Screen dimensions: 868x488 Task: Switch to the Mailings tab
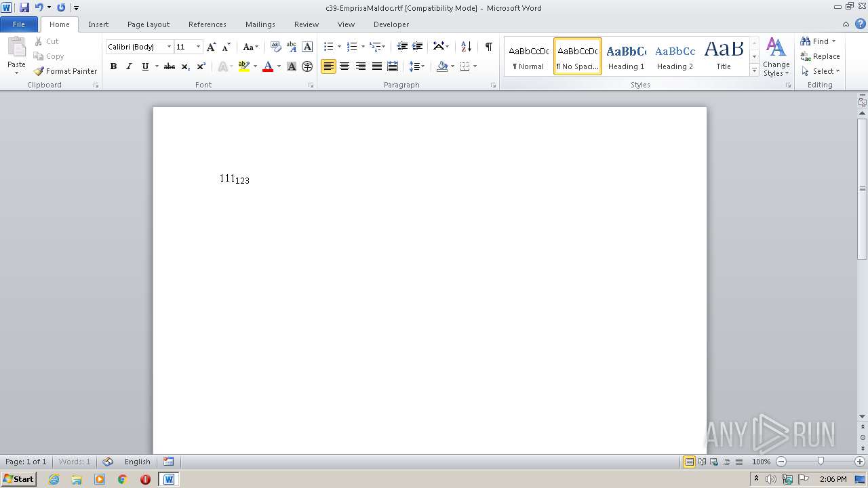click(260, 24)
